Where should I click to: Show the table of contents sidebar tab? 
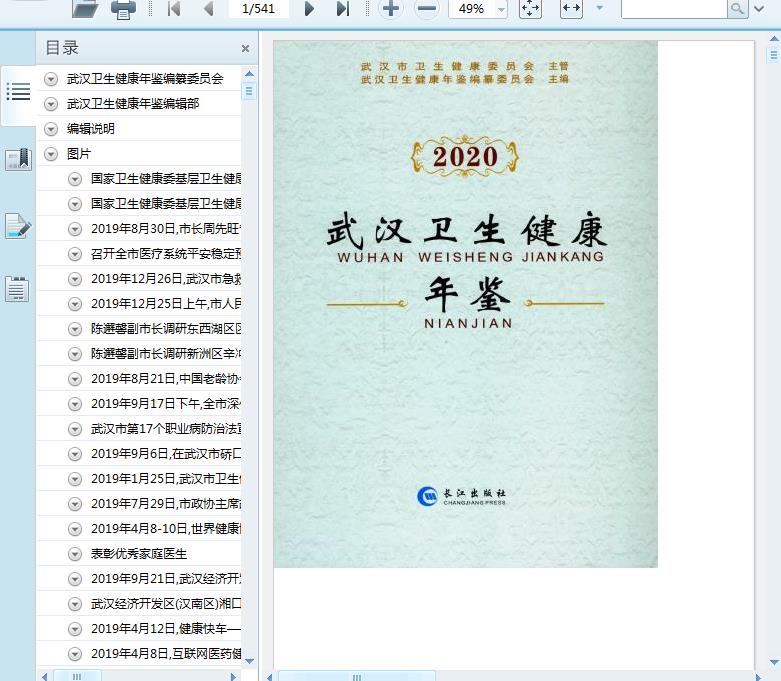click(18, 92)
